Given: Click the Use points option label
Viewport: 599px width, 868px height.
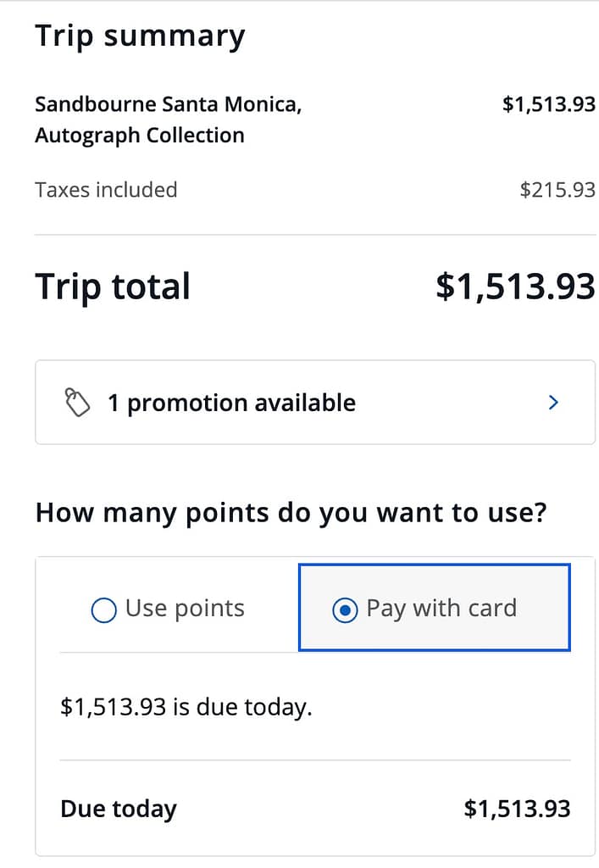Looking at the screenshot, I should (184, 608).
